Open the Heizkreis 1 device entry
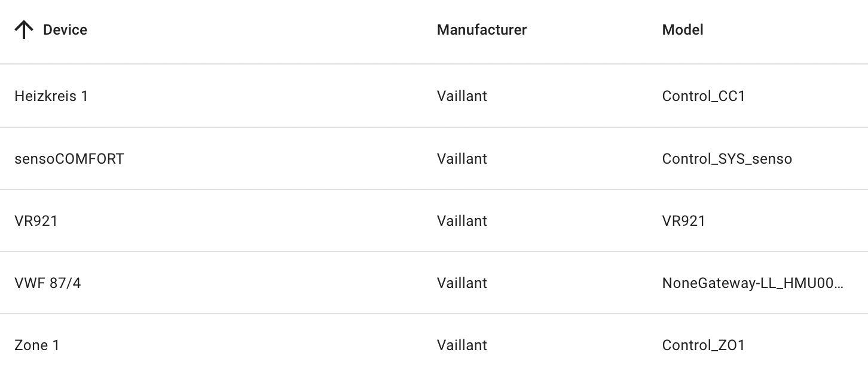Image resolution: width=868 pixels, height=374 pixels. pyautogui.click(x=51, y=96)
